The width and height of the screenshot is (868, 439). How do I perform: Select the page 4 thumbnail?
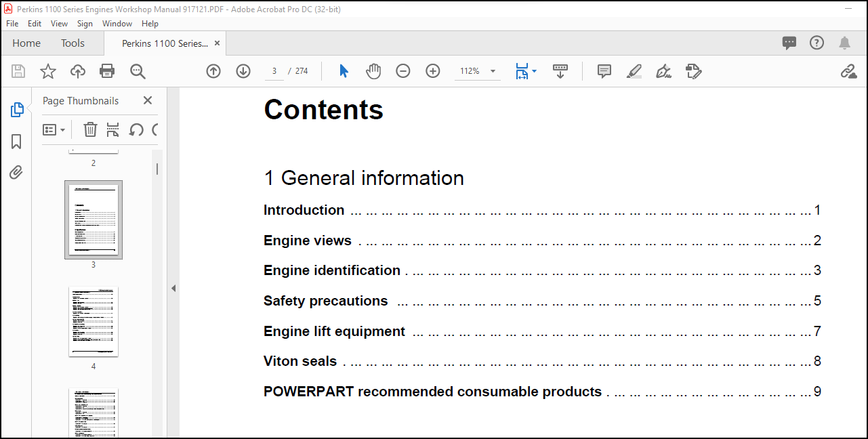[x=94, y=321]
